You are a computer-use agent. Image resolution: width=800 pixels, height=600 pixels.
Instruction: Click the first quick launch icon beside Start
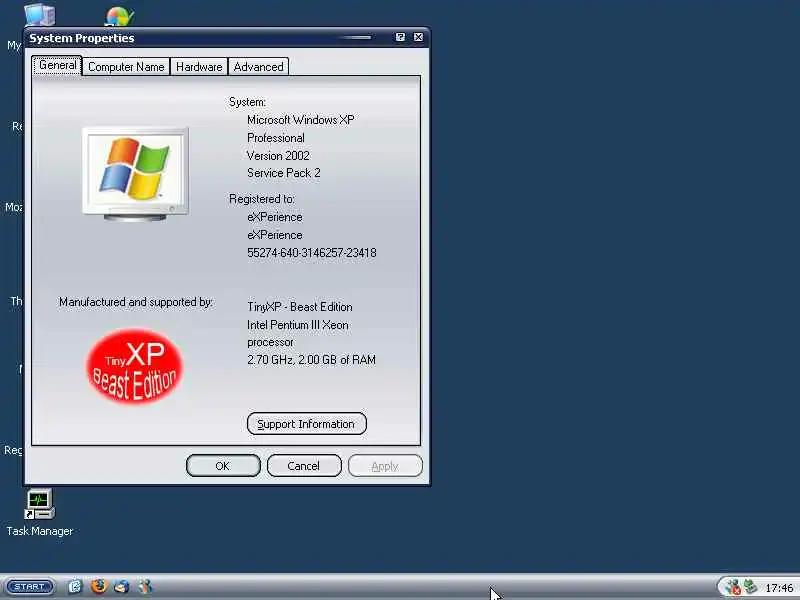(75, 587)
